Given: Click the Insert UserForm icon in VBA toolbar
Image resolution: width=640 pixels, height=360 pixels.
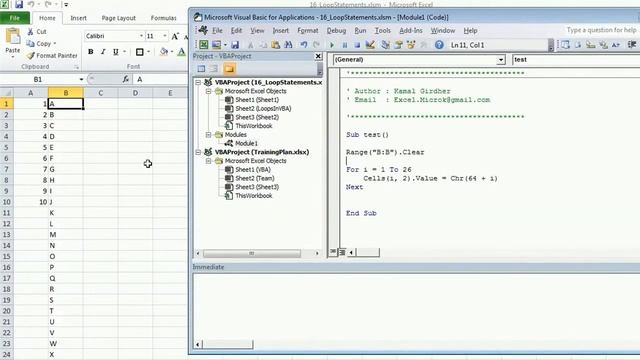Looking at the screenshot, I should (x=216, y=45).
